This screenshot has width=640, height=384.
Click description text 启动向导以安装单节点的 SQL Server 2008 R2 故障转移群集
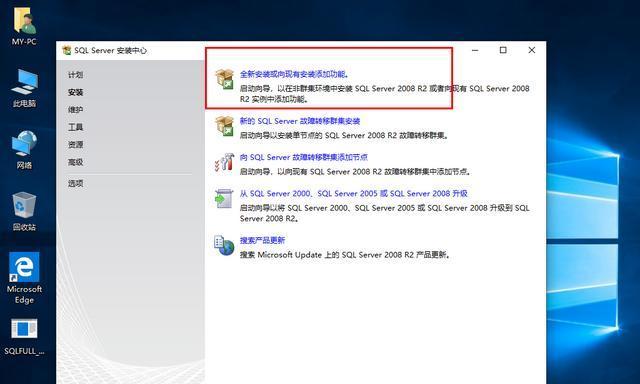click(x=344, y=135)
